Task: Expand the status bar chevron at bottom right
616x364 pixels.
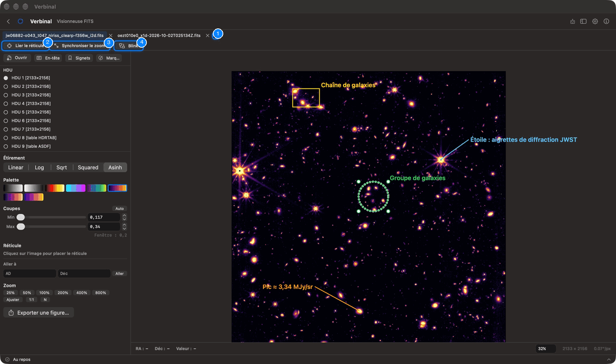Action: [x=609, y=359]
